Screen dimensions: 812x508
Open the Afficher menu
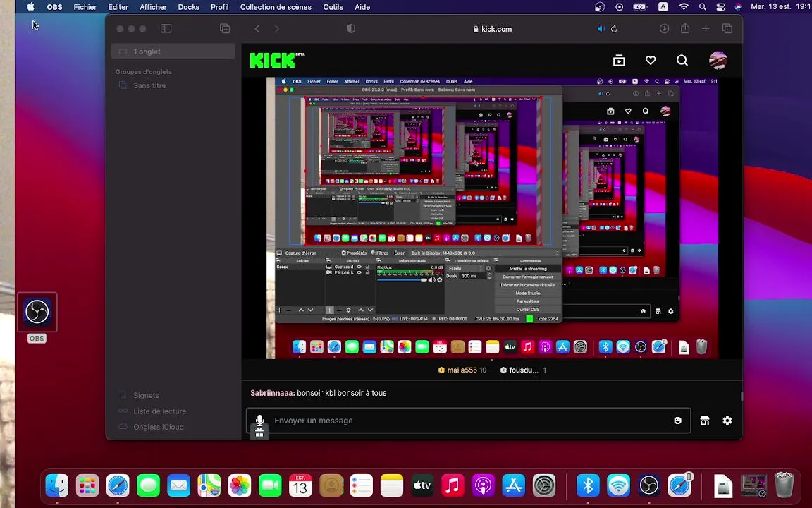153,7
